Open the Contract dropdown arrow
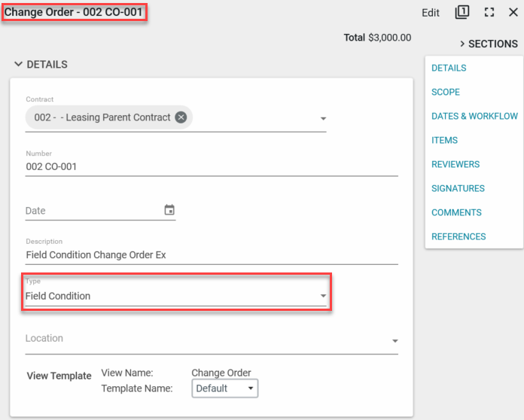 323,119
